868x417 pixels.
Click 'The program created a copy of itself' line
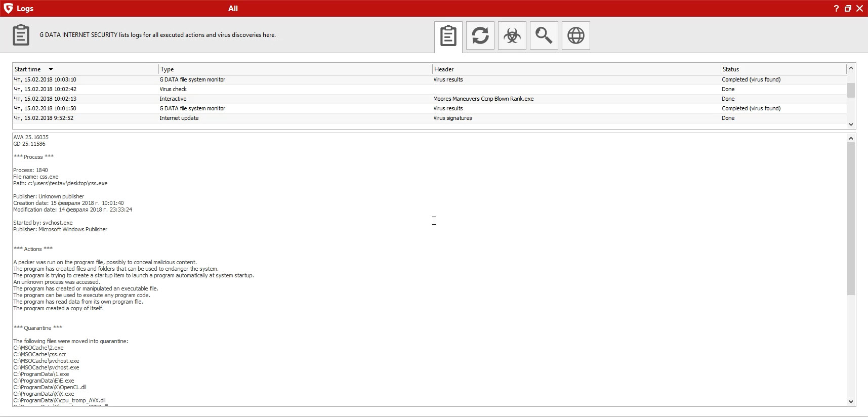58,308
